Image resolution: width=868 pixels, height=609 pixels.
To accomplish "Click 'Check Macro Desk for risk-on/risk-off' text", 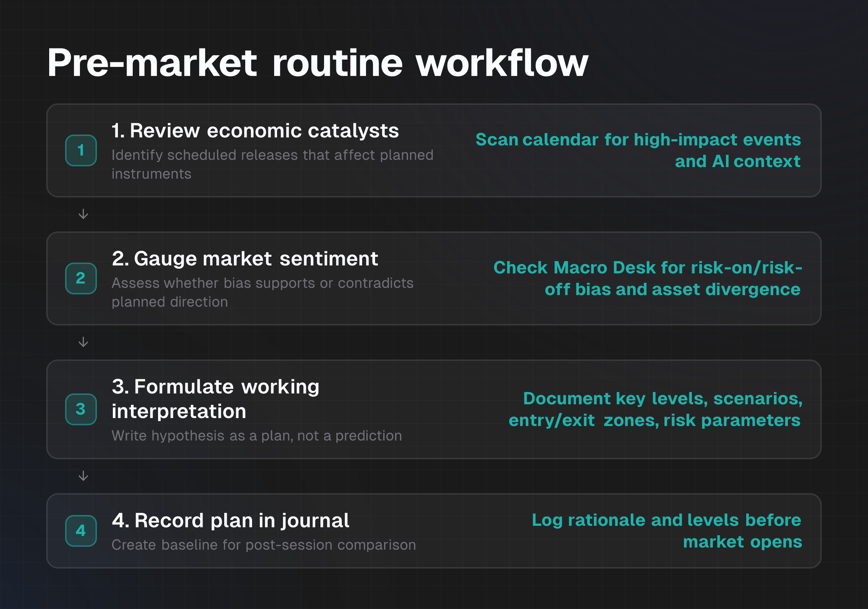I will click(x=647, y=278).
